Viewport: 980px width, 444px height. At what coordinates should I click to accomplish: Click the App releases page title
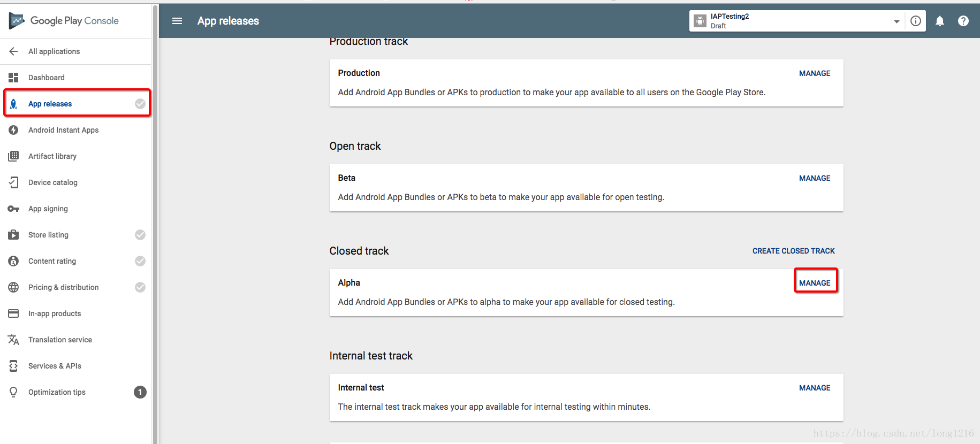point(228,21)
